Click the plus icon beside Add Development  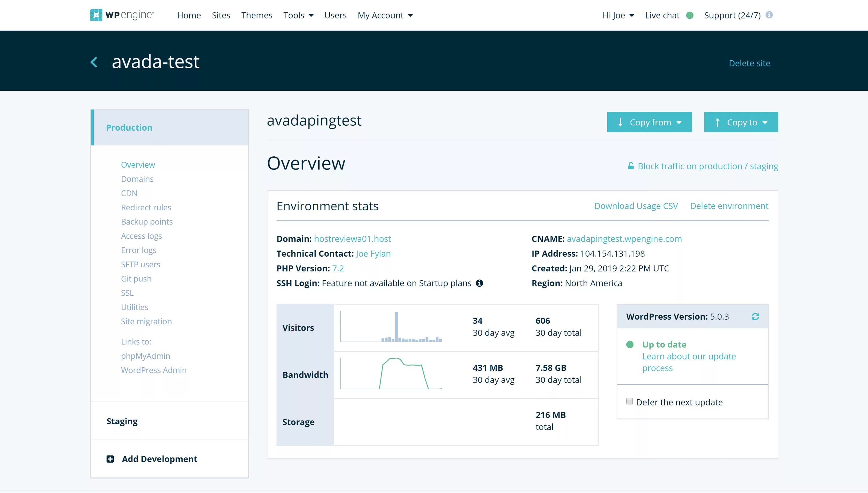(110, 459)
